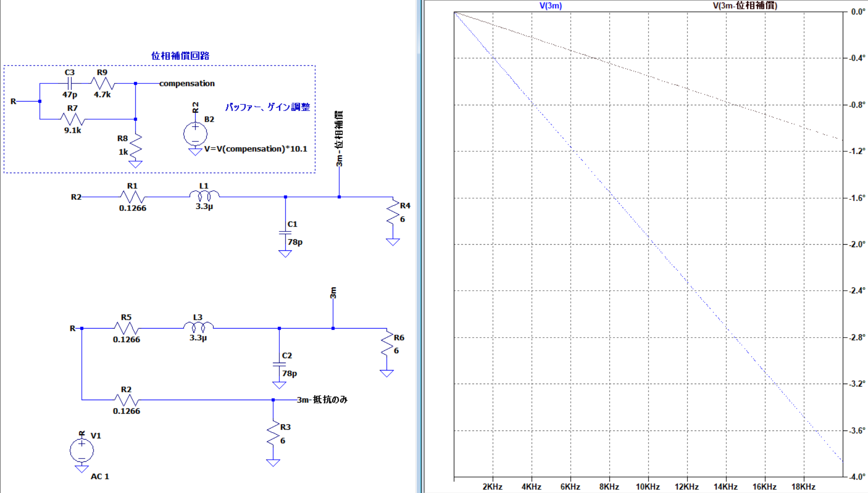Click the 0.1266 value under R5
Screen dimensions: 868x493
126,340
